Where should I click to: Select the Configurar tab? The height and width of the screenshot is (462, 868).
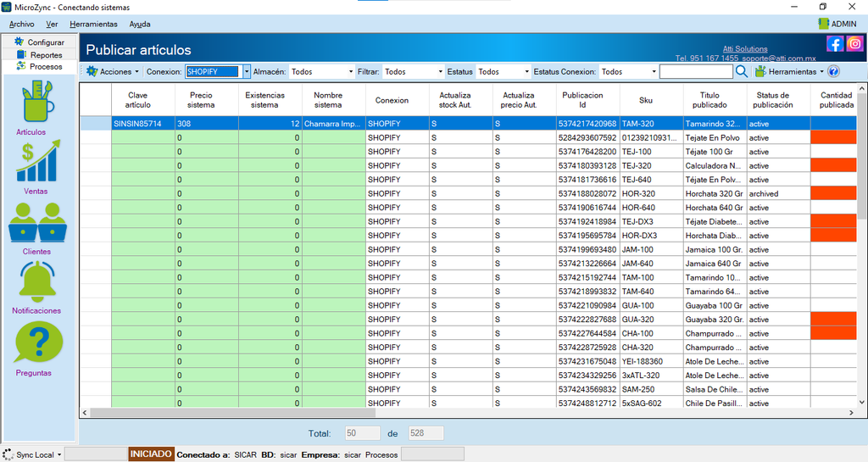click(x=39, y=42)
